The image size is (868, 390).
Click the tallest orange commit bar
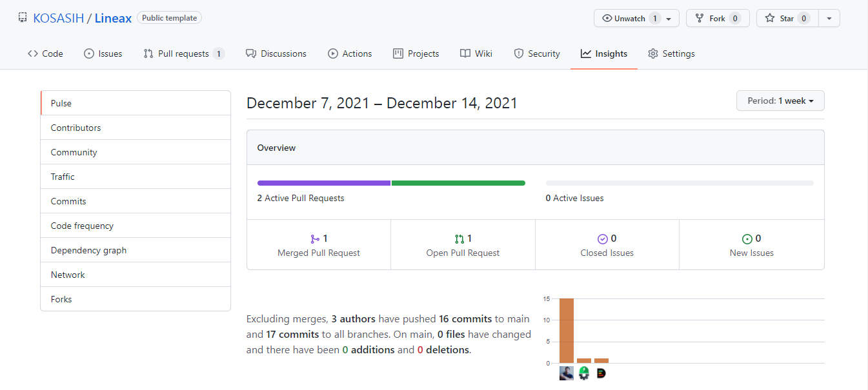click(567, 331)
